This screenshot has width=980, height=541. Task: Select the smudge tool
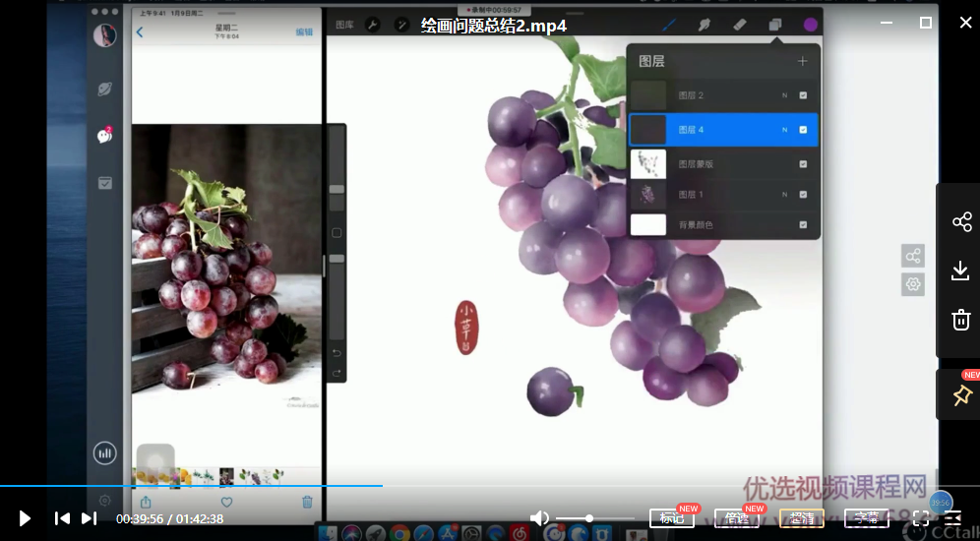[704, 25]
